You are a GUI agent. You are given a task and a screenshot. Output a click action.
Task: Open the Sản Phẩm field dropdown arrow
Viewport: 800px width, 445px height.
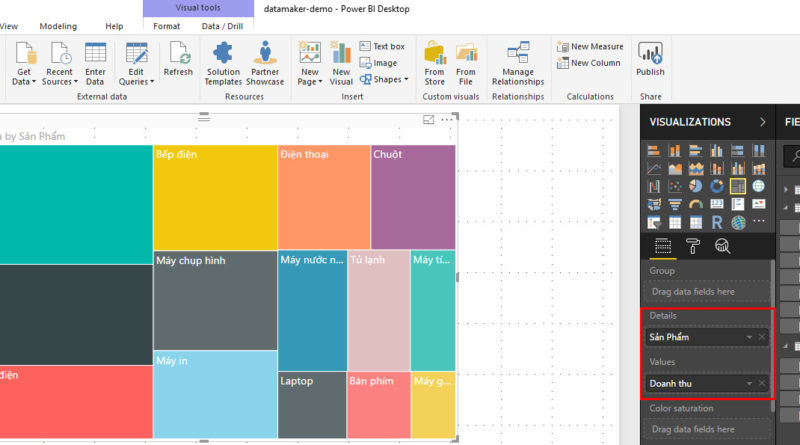(x=750, y=337)
